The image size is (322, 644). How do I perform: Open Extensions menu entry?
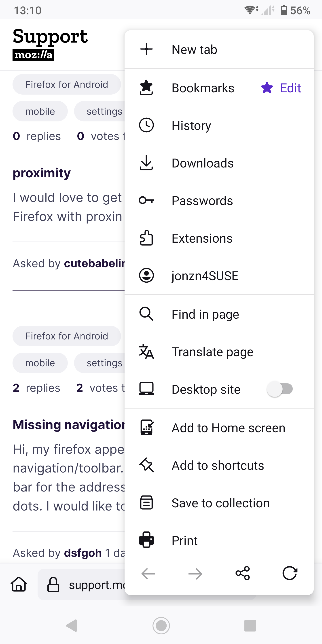219,238
